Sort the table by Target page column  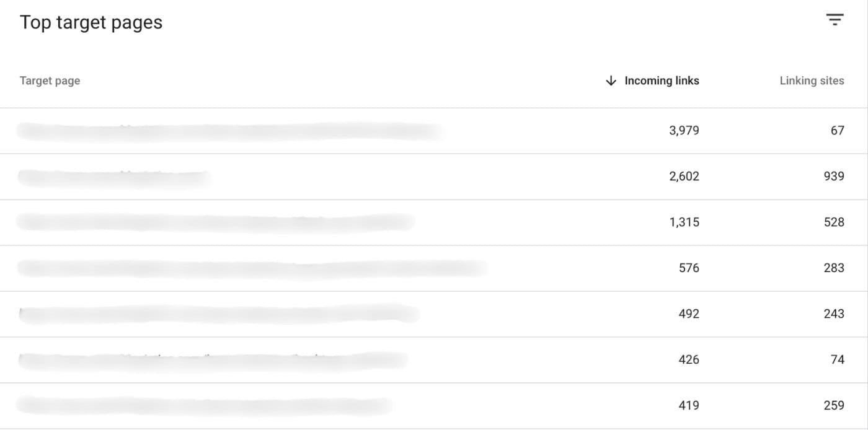click(x=50, y=81)
